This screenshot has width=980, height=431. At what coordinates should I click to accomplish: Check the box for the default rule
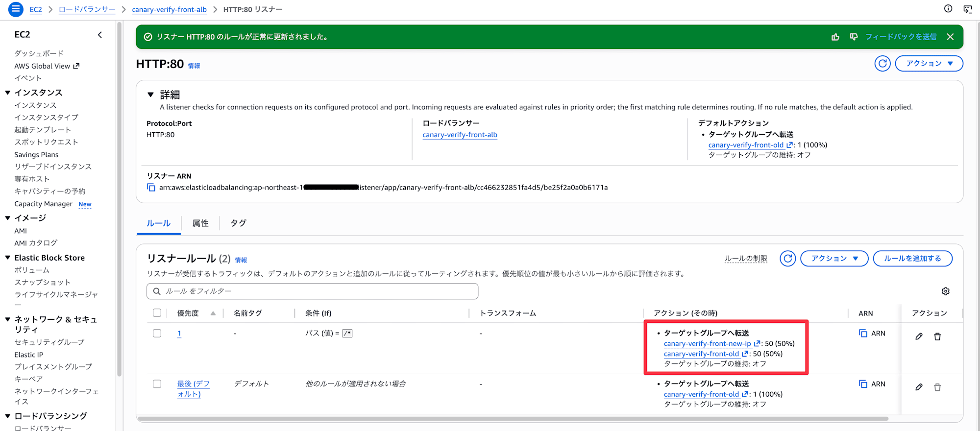157,384
